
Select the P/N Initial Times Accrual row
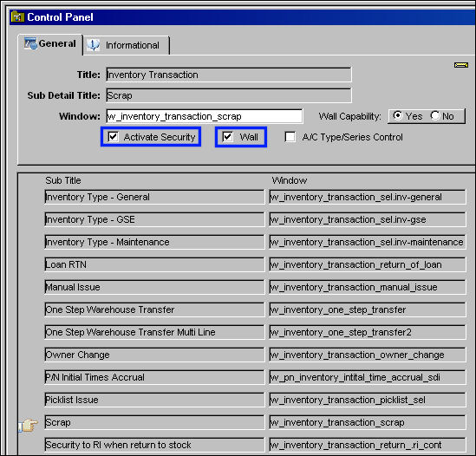pyautogui.click(x=154, y=377)
